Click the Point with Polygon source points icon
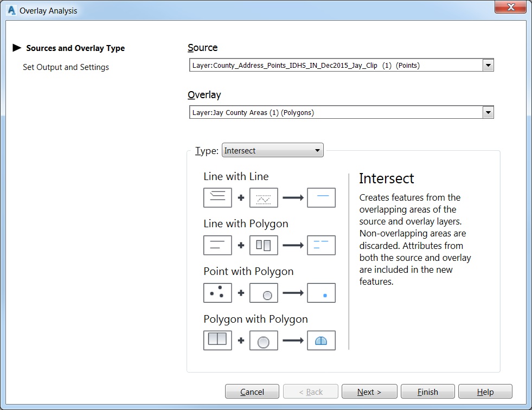 [x=217, y=292]
